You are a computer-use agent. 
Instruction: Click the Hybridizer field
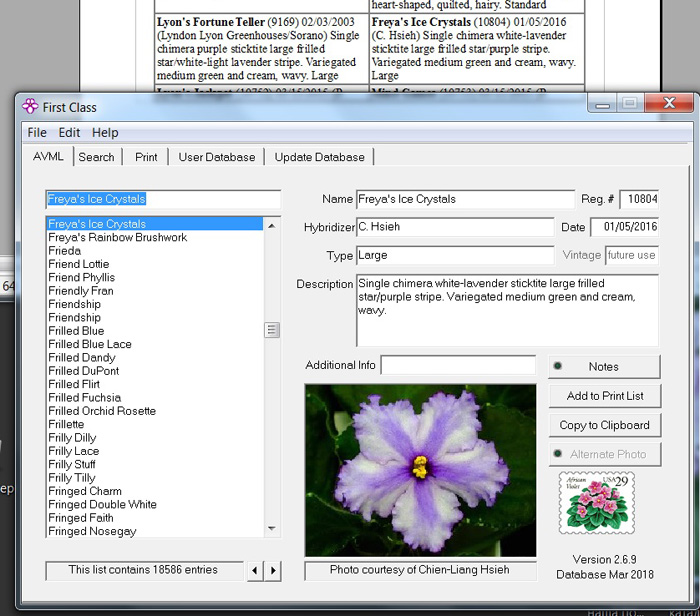tap(455, 227)
